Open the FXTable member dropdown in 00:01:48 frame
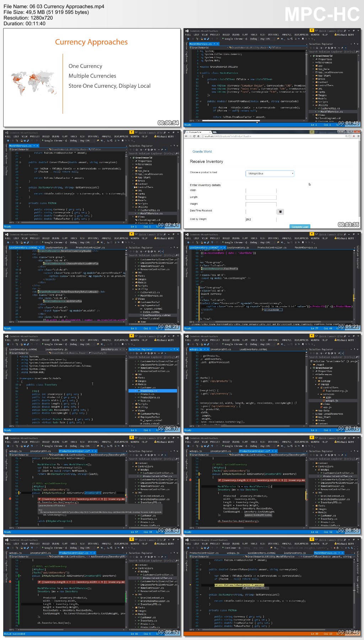 coord(288,47)
